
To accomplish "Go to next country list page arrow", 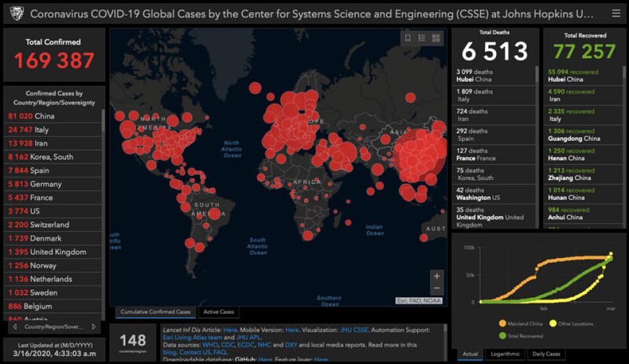I will (x=94, y=326).
